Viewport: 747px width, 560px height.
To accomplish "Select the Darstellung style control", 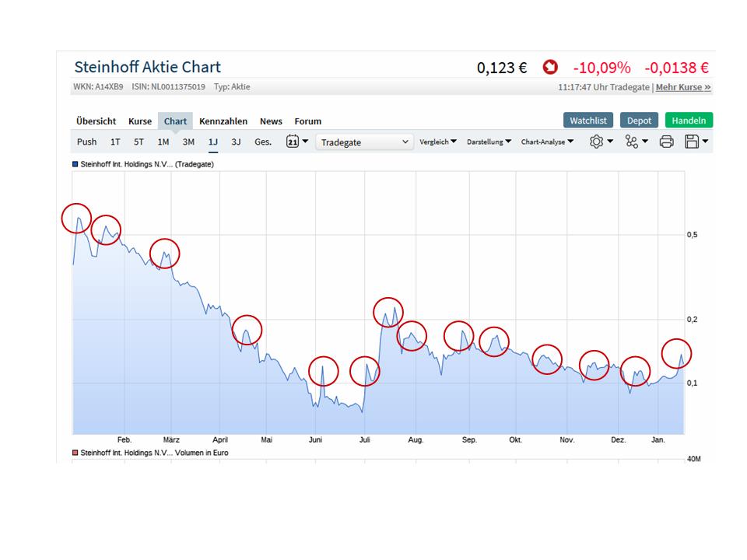I will 488,142.
